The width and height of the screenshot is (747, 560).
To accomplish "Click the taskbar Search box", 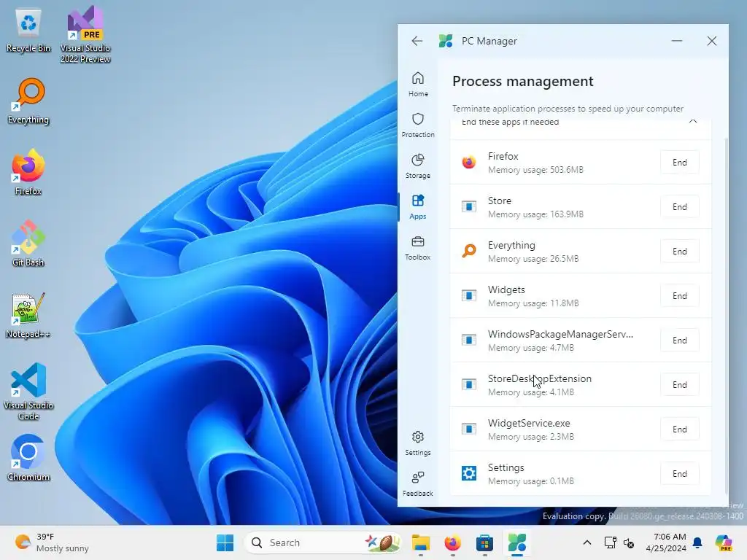I will (323, 542).
